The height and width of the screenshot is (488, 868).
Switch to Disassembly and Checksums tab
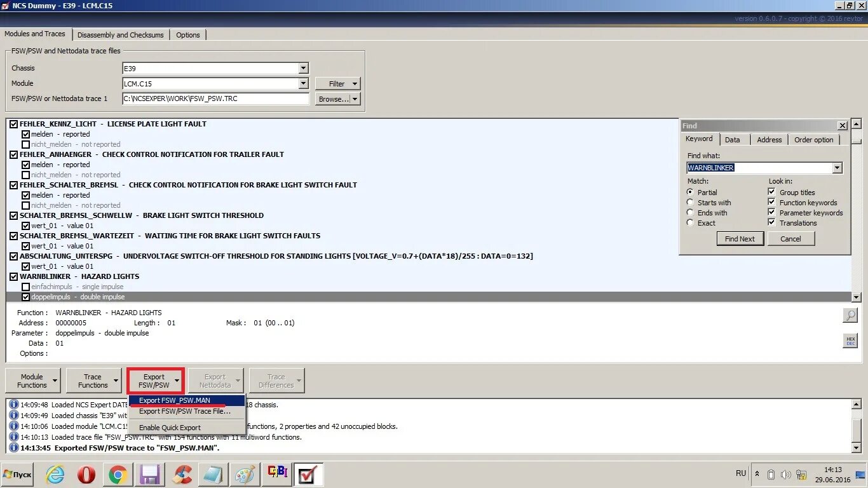click(121, 35)
